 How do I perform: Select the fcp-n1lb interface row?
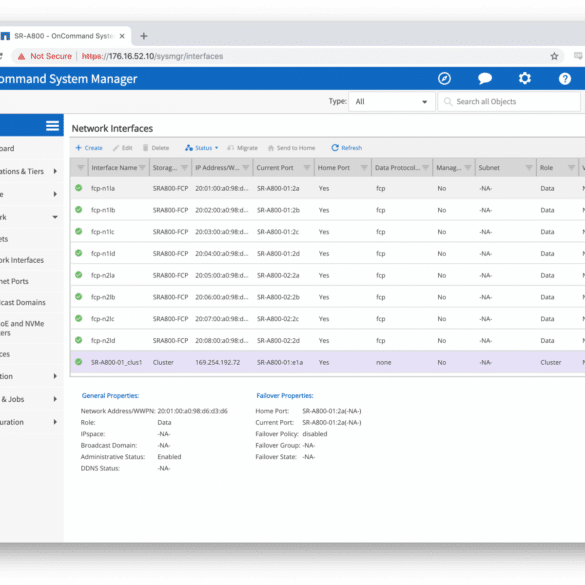point(328,210)
